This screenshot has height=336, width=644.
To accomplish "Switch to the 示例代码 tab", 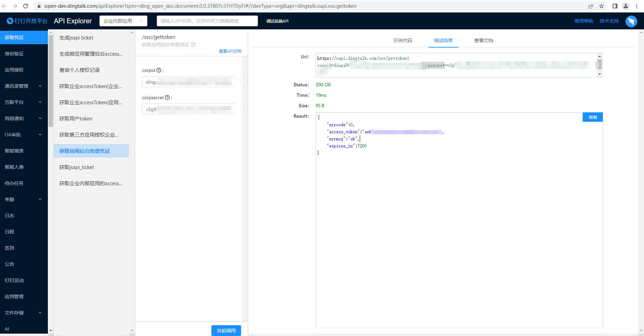I will (x=403, y=40).
